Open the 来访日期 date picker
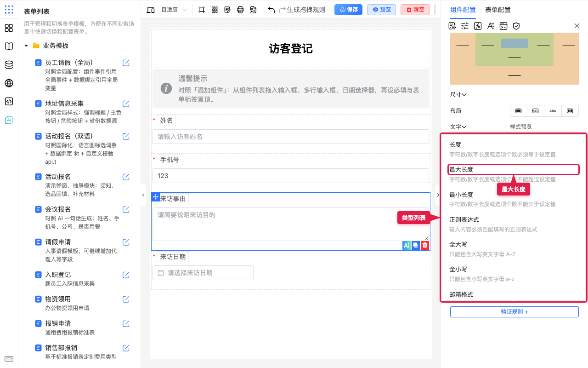Screen dimensions: 588x368 tap(203, 273)
